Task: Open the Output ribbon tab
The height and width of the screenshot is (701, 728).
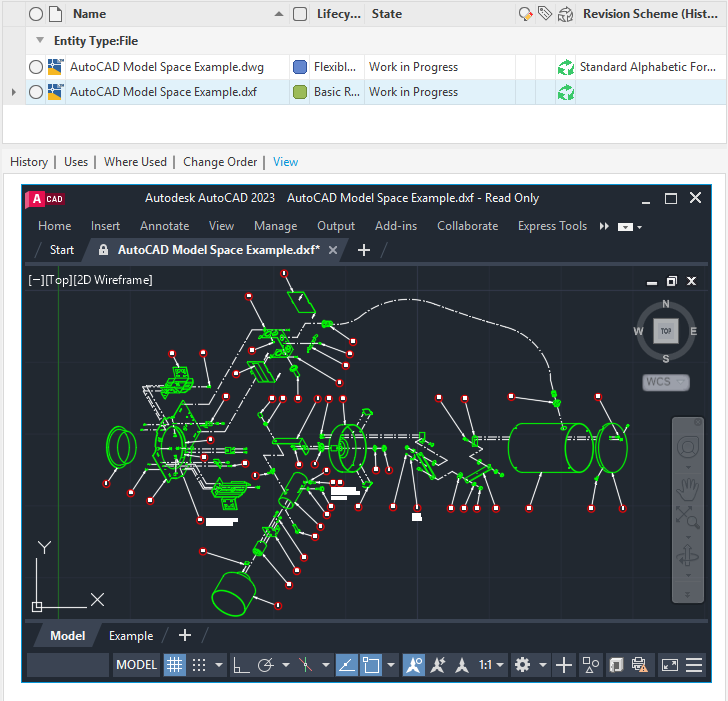Action: pyautogui.click(x=336, y=226)
